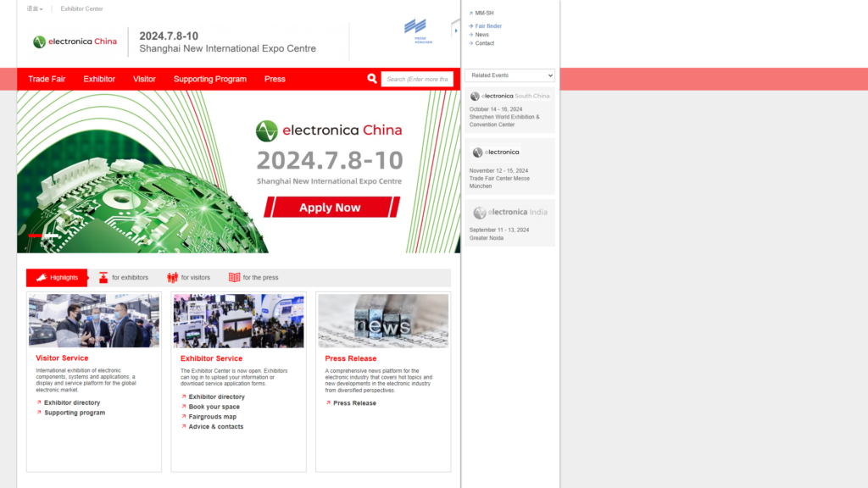Open Fair finder link
This screenshot has width=868, height=488.
[x=488, y=26]
